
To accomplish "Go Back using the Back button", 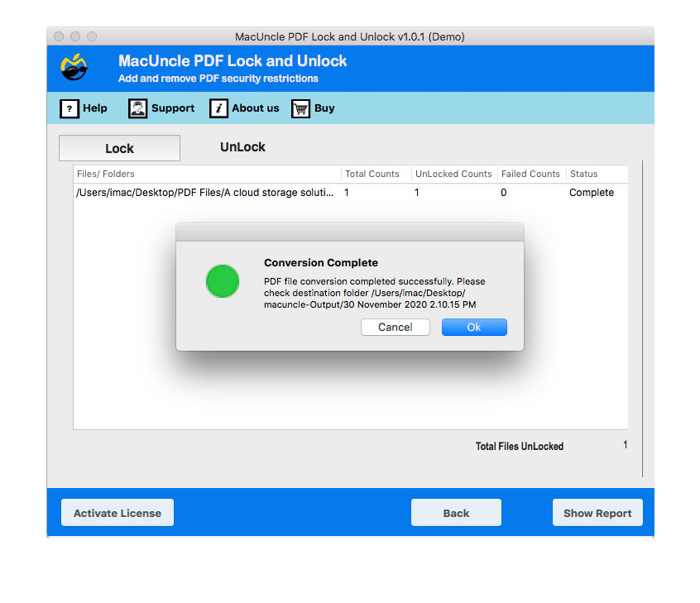I will [x=456, y=512].
